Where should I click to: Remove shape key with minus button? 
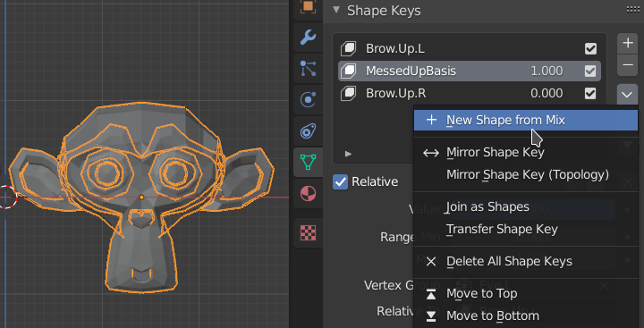[x=628, y=65]
